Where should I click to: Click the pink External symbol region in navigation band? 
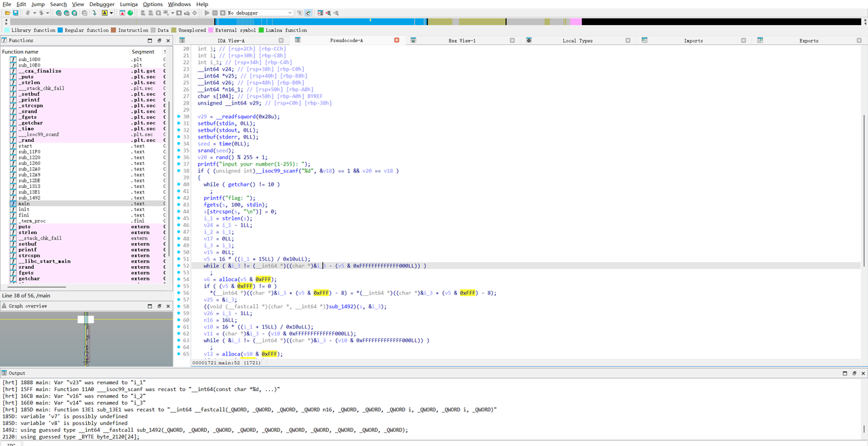[x=575, y=22]
